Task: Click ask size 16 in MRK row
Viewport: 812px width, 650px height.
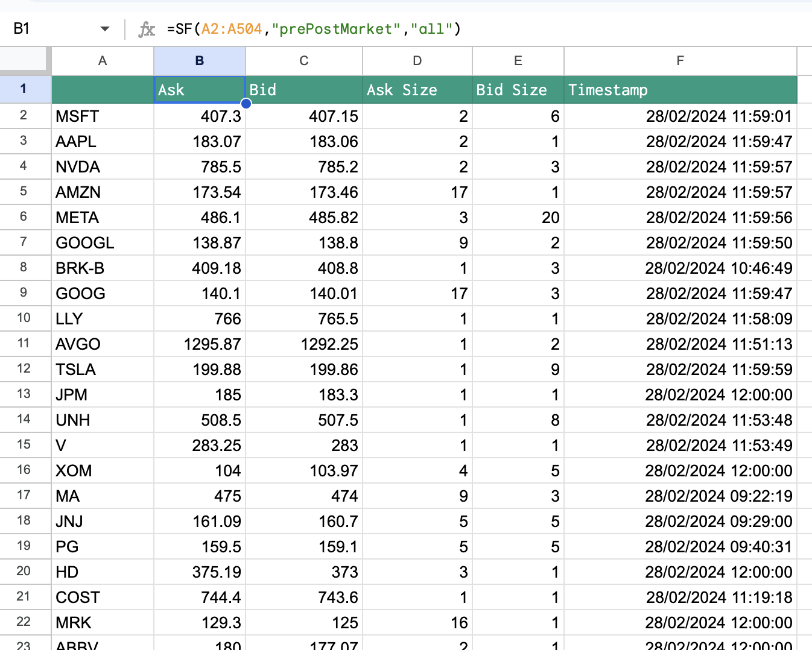Action: tap(417, 622)
